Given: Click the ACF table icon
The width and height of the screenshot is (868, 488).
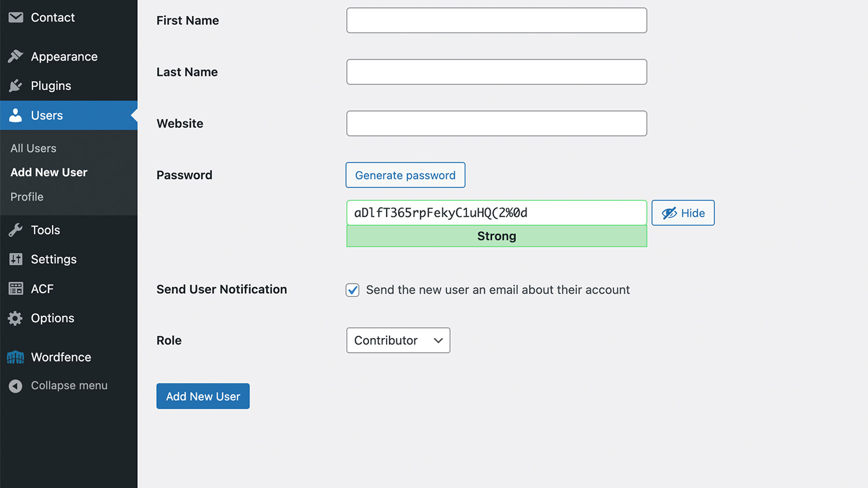Looking at the screenshot, I should tap(16, 289).
